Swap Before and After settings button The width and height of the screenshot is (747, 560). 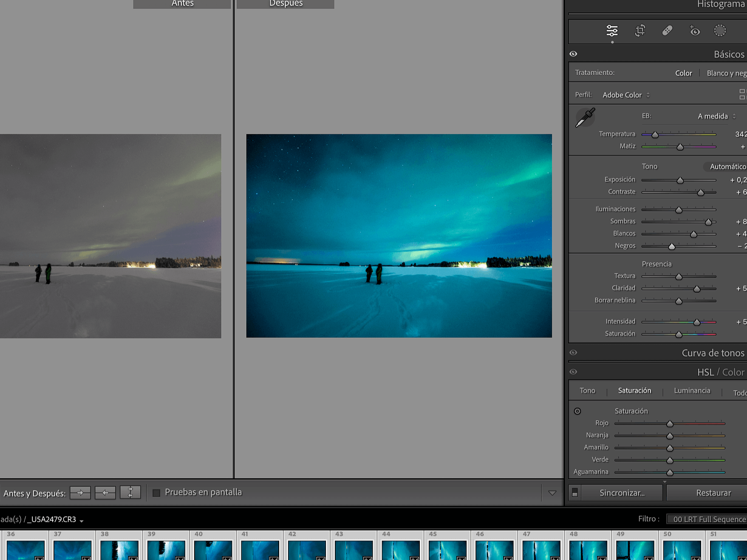click(x=130, y=493)
